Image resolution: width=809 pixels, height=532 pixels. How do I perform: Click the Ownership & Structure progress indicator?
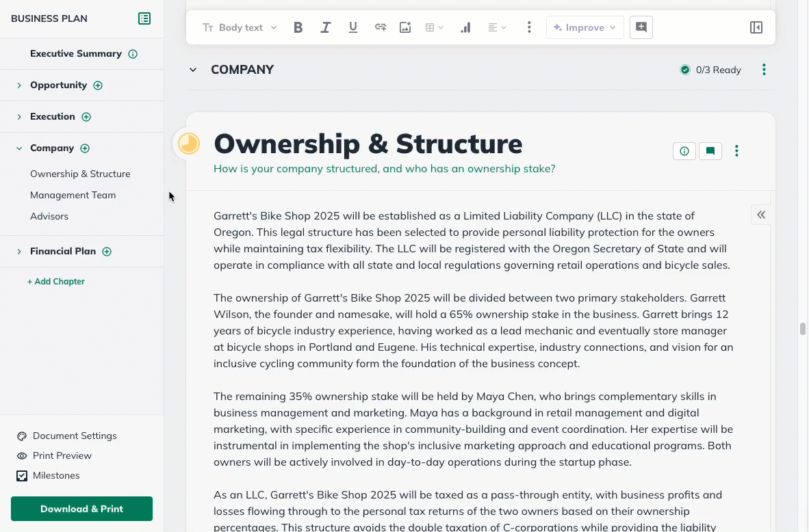[188, 144]
